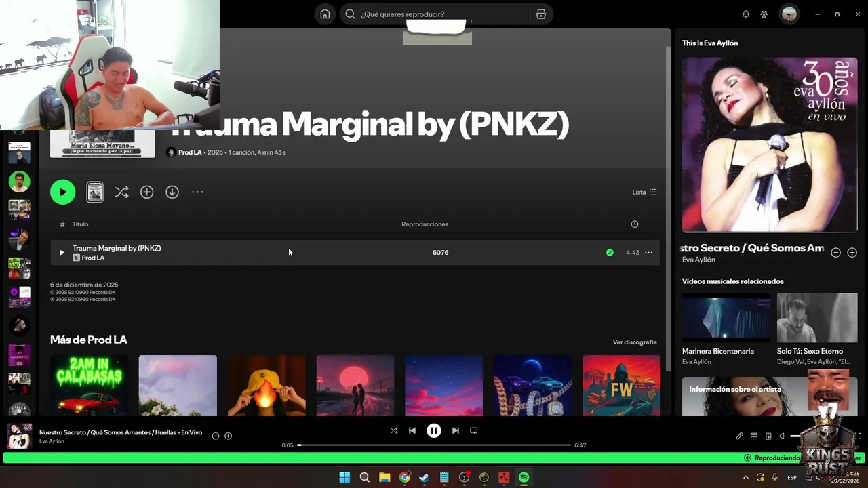Open red sun couple silhouette album card
The image size is (868, 488).
(355, 386)
